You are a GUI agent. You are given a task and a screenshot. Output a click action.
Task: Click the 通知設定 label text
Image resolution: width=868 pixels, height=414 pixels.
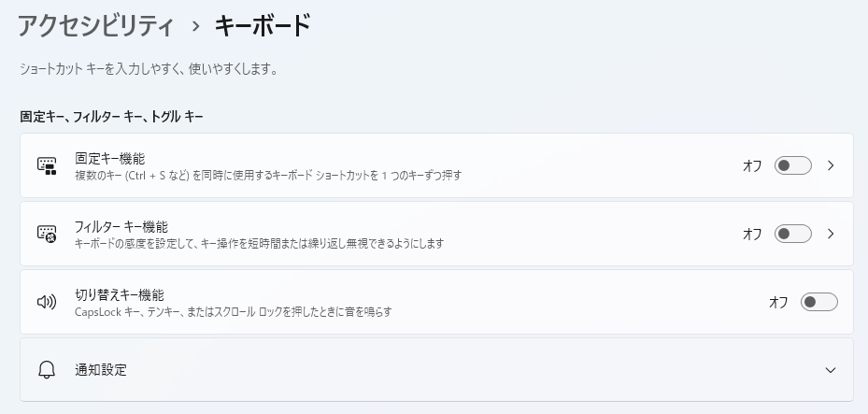[101, 369]
